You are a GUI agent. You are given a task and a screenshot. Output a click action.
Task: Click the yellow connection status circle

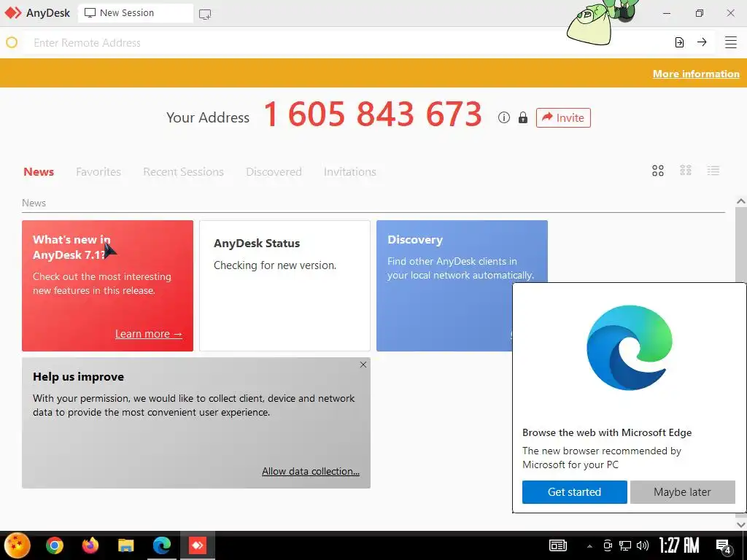point(12,42)
